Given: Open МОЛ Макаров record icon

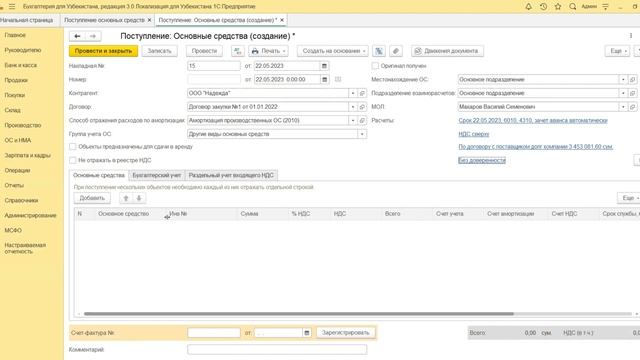Looking at the screenshot, I should click(632, 107).
